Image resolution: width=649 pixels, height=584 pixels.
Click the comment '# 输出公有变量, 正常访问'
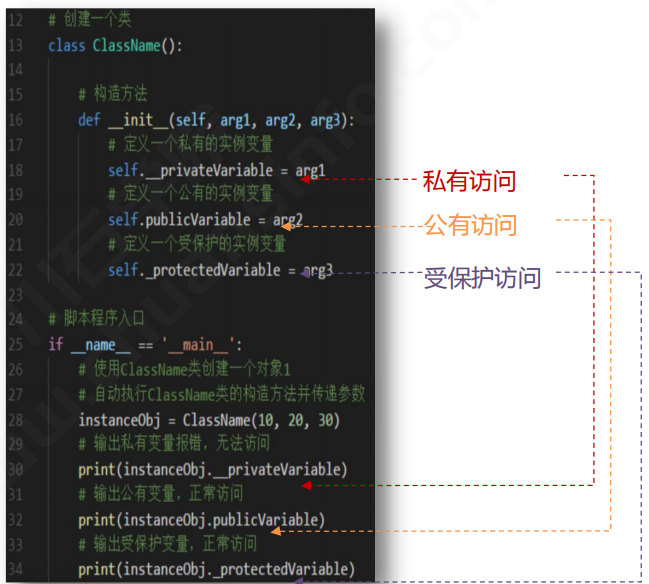(161, 493)
